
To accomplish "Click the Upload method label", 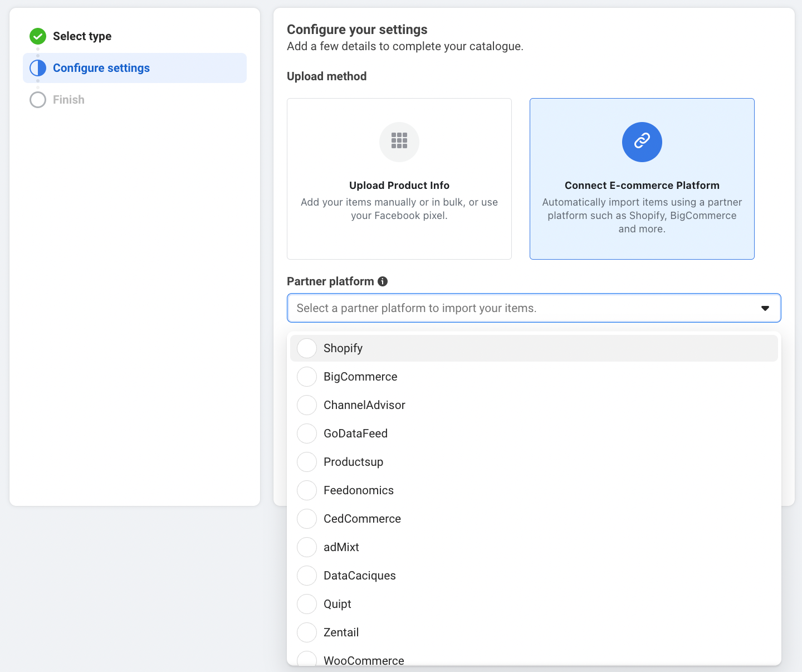I will click(327, 76).
